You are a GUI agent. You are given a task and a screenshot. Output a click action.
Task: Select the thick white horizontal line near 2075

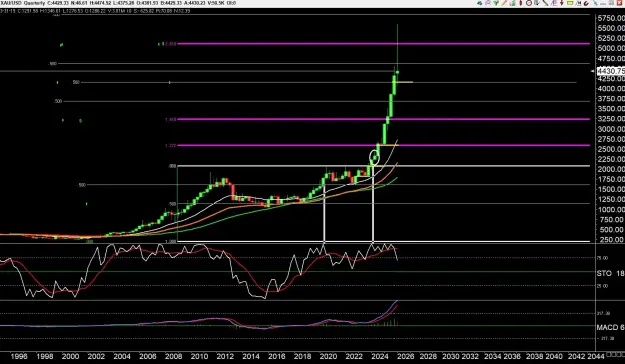(x=383, y=166)
